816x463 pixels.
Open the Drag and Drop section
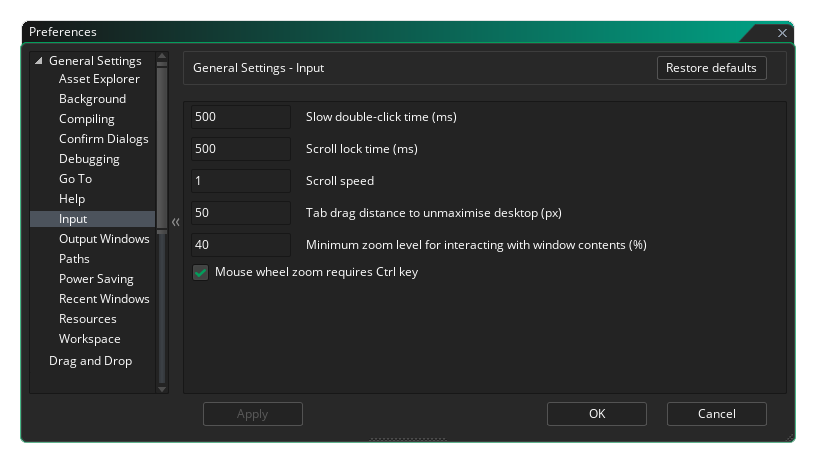(90, 361)
